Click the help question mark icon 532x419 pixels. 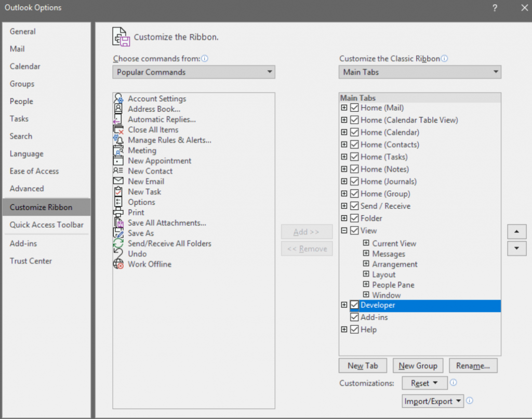click(x=495, y=8)
